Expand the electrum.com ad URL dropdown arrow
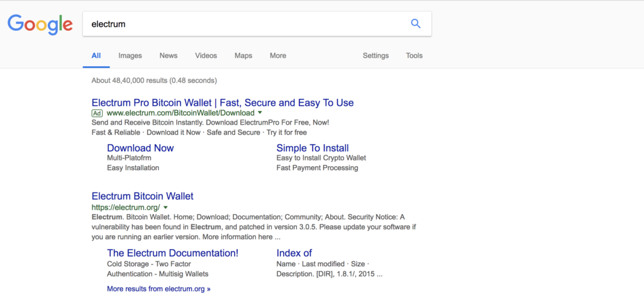 pos(260,113)
